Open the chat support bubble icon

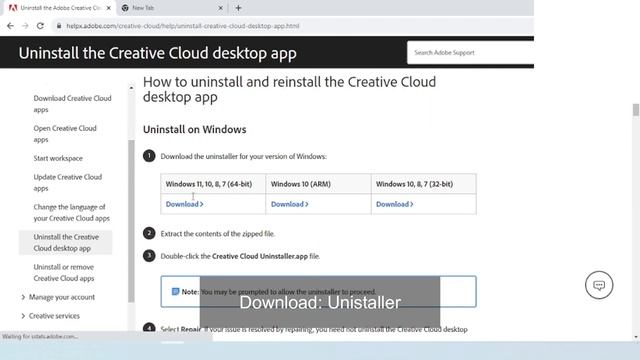coord(599,285)
